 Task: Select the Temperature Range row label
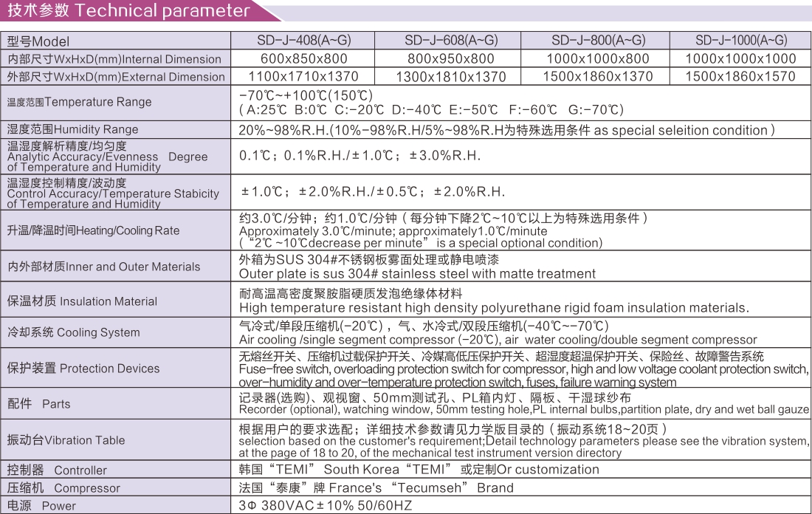tap(79, 102)
